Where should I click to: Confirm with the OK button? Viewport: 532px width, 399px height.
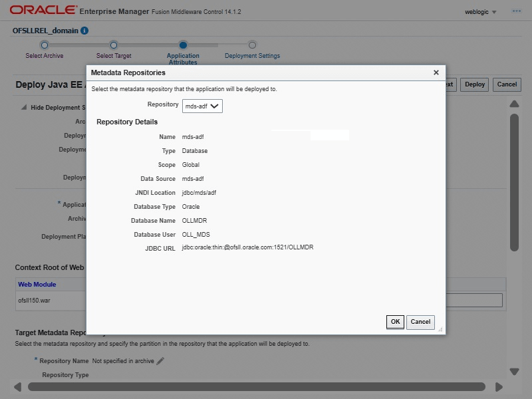[x=395, y=322]
